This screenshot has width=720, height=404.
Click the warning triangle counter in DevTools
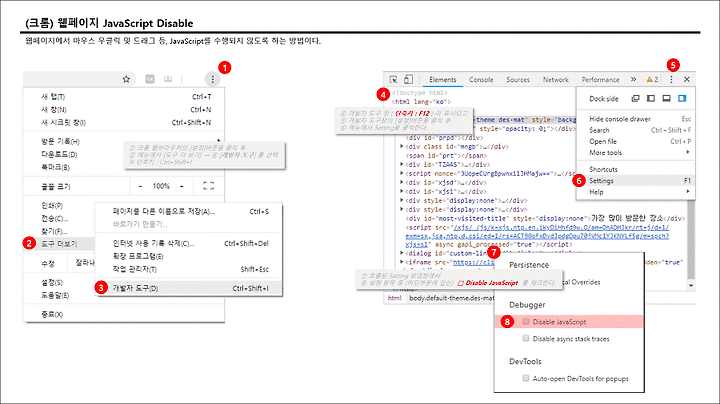click(x=652, y=79)
